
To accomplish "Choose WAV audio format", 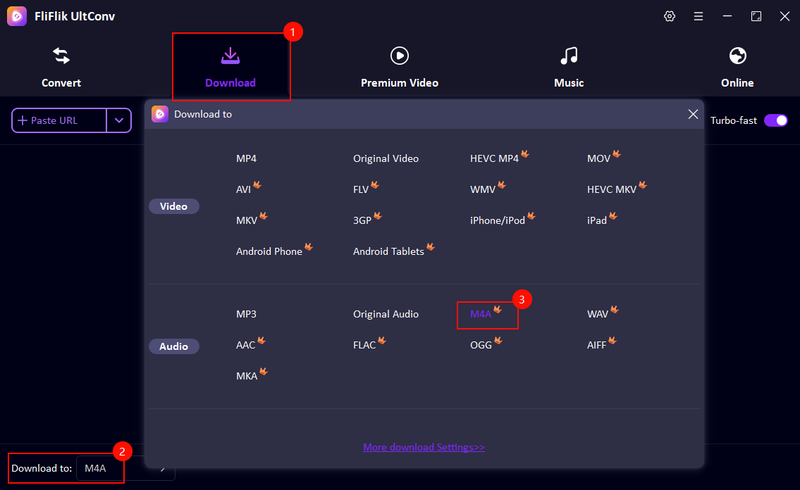I will [x=597, y=314].
